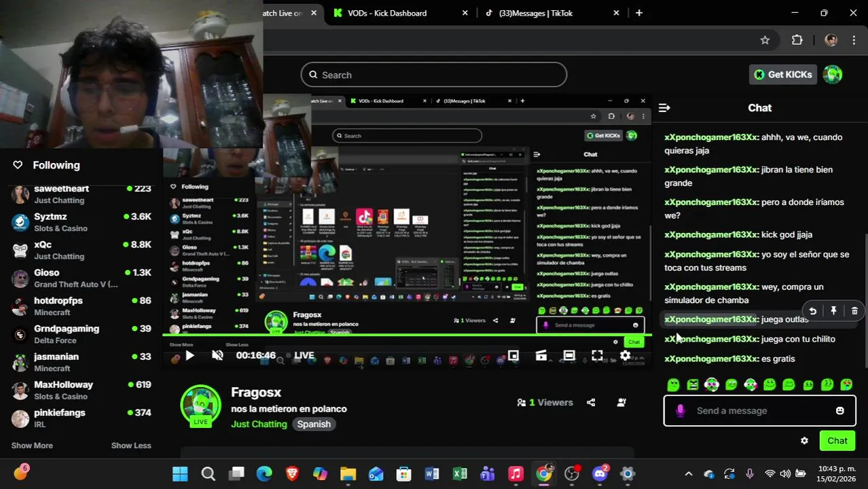Viewport: 868px width, 489px height.
Task: Click the green video progress bar
Action: tap(407, 335)
